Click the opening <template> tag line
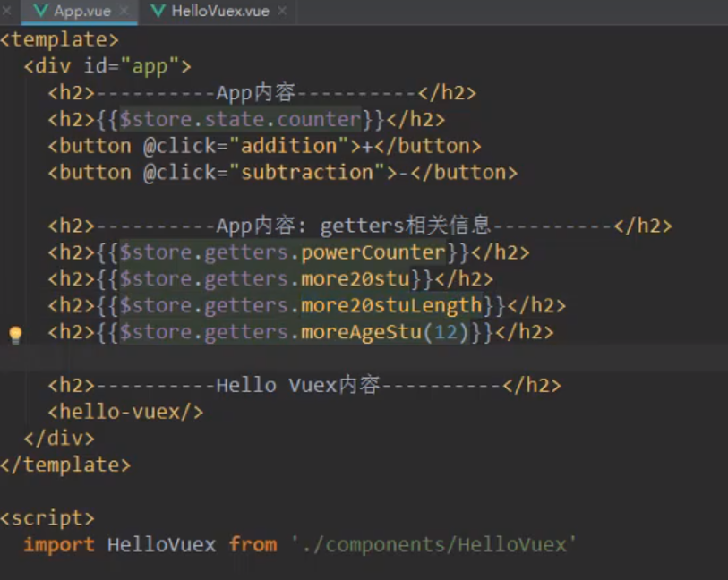The width and height of the screenshot is (728, 580). pos(59,39)
